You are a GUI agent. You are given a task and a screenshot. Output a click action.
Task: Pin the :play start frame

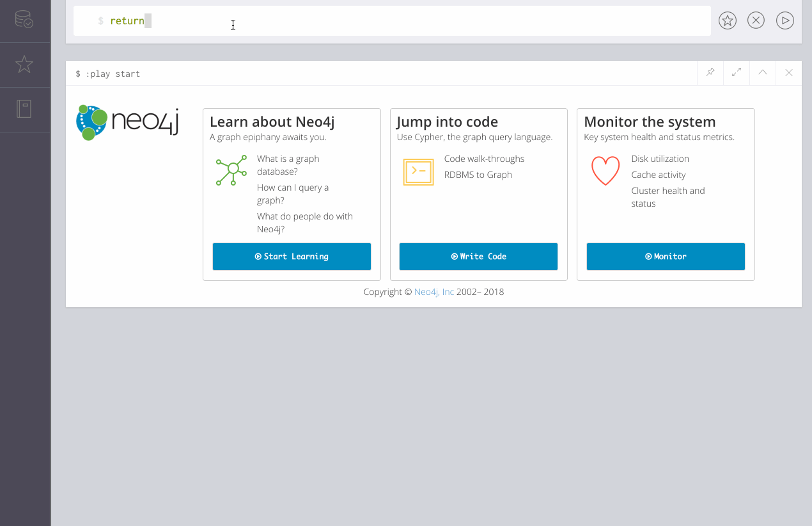pos(710,73)
